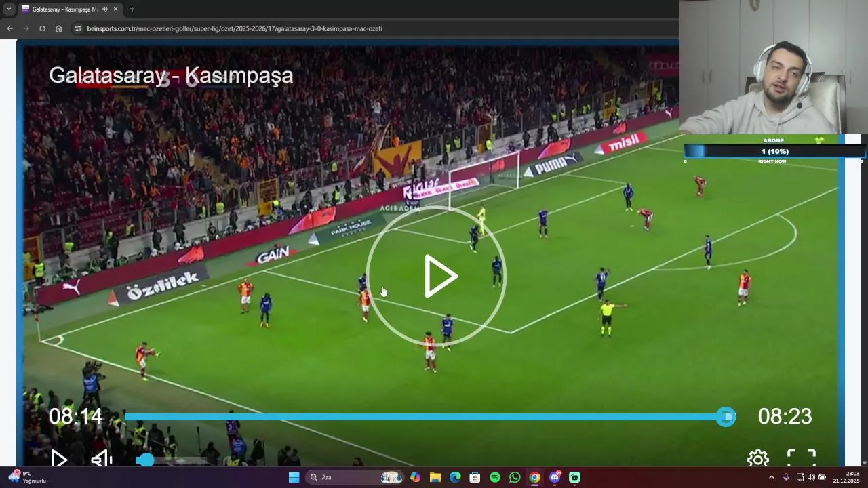Click the Galatasaray - Kasımpaşa video title

(171, 75)
